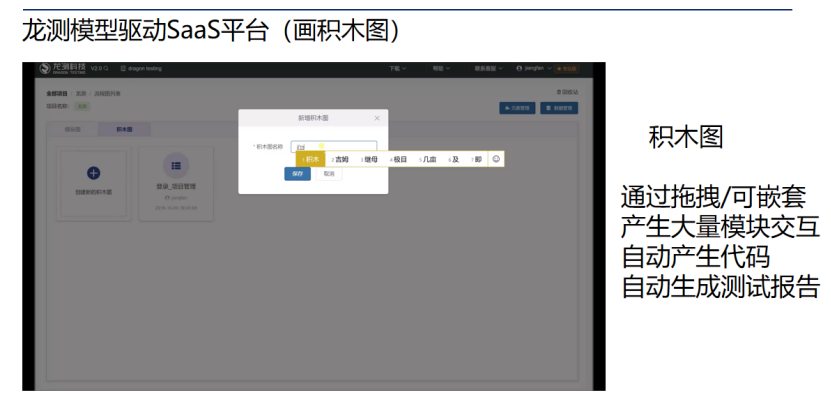
Task: Click the Dragon Testing logo in header
Action: (x=63, y=69)
